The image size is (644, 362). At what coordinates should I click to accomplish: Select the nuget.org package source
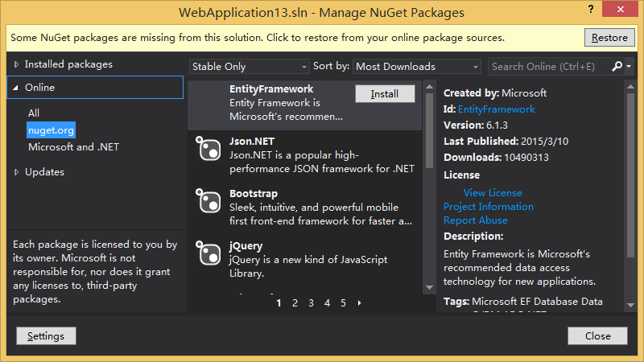point(51,130)
